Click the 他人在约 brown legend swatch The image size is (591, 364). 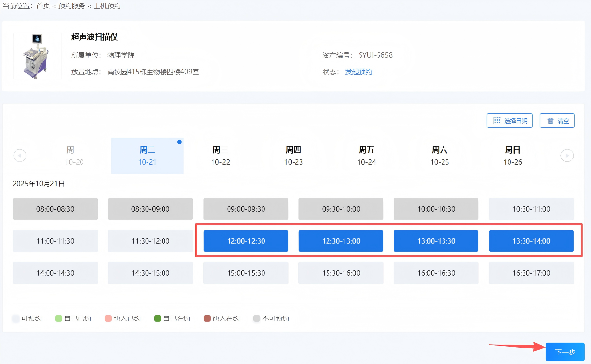(x=207, y=318)
